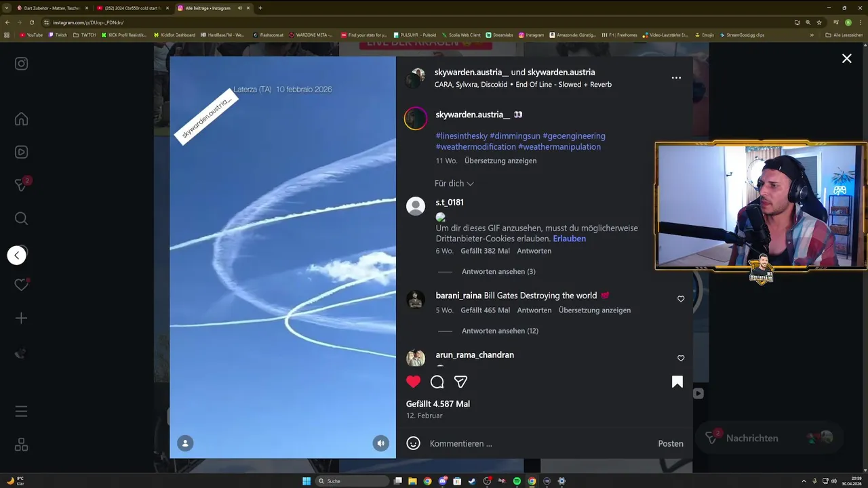Screen dimensions: 868x488
Task: Click Übersetzung anzeigen on barani_raina comment
Action: (x=595, y=310)
